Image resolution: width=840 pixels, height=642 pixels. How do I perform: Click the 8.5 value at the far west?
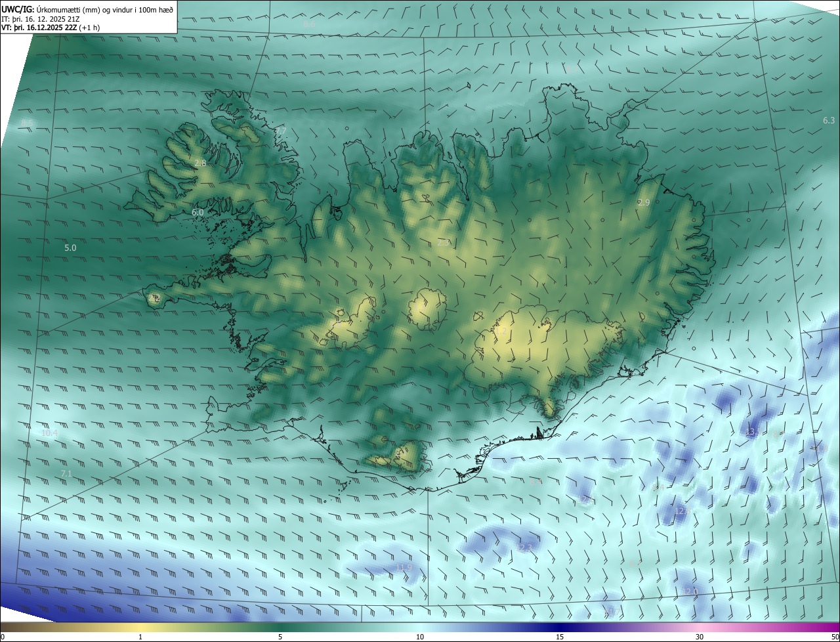[x=27, y=123]
